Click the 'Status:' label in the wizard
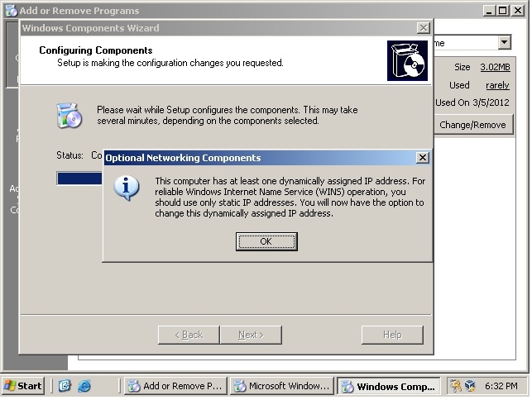Viewport: 532px width, 400px height. click(x=69, y=155)
